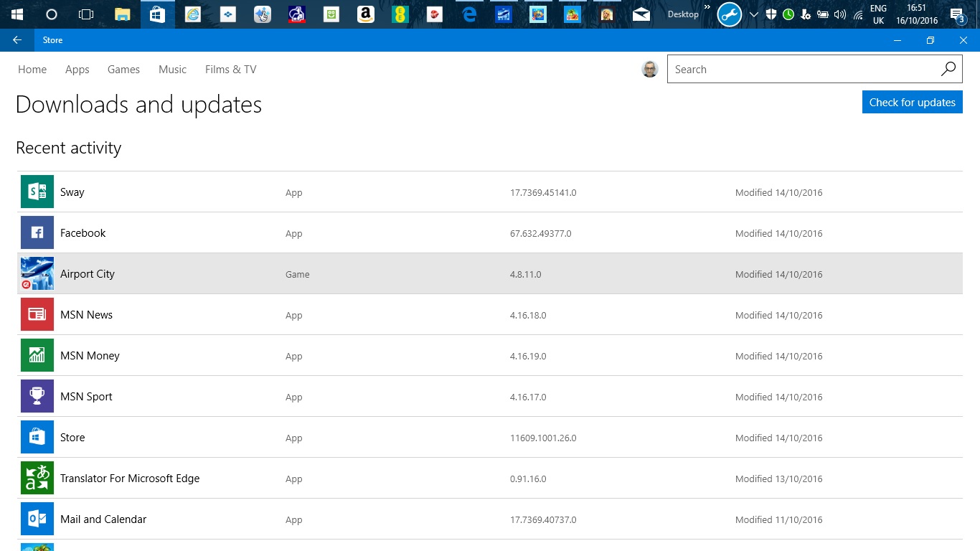
Task: Open Action Center notifications icon
Action: pos(956,14)
